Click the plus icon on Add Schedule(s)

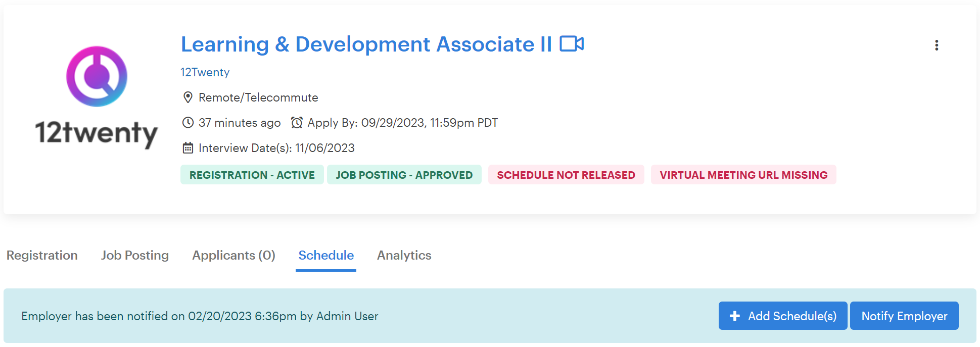click(735, 316)
